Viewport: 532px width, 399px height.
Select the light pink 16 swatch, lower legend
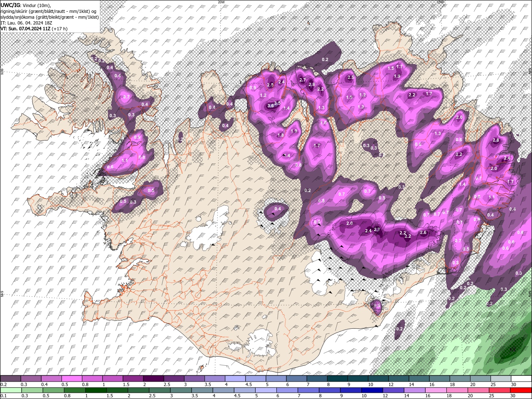coord(436,390)
